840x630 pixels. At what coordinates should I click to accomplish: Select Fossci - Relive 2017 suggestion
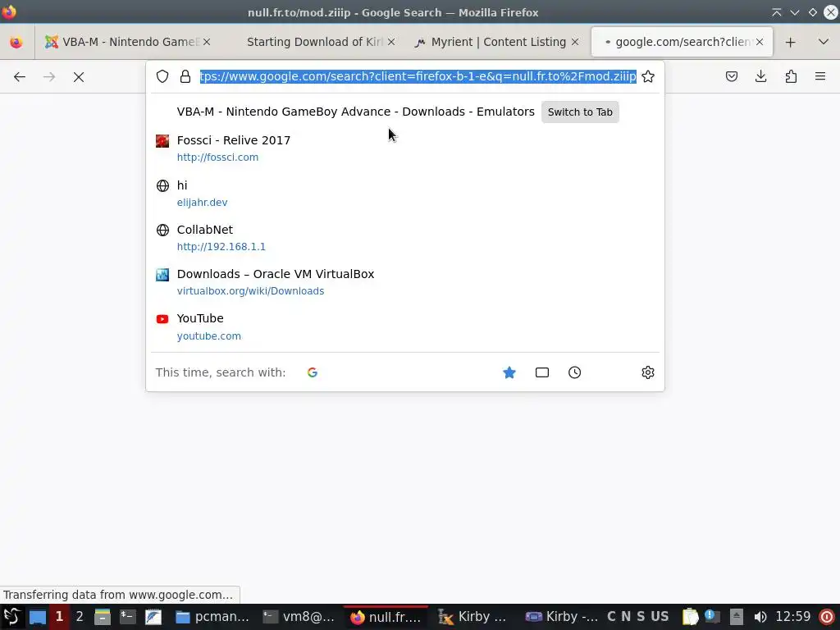pyautogui.click(x=405, y=148)
